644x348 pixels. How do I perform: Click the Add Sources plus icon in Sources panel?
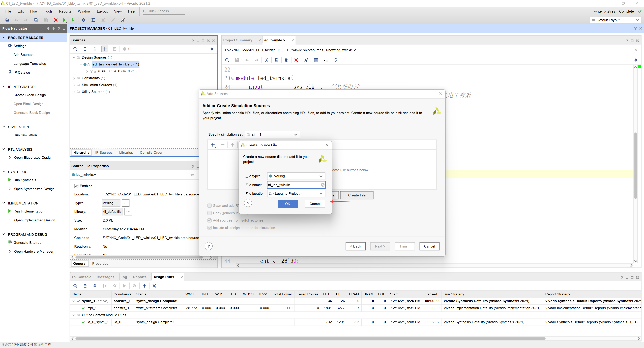pyautogui.click(x=105, y=49)
